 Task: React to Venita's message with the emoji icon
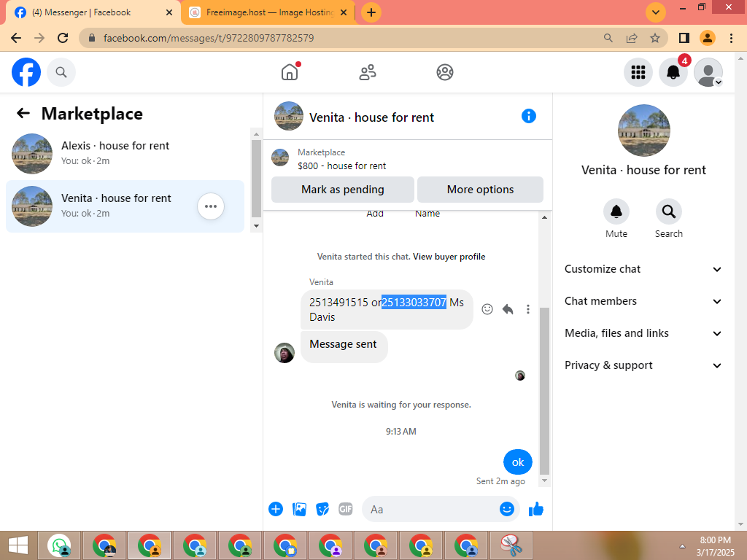487,309
